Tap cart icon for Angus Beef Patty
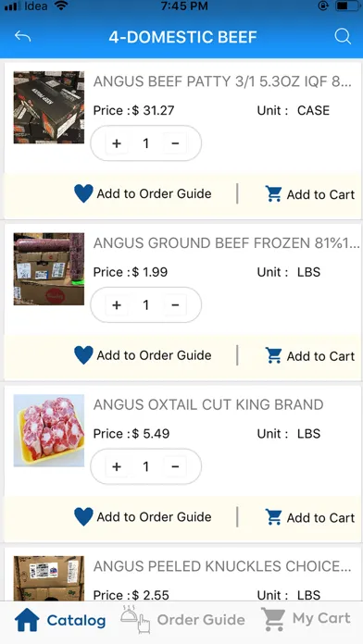 (273, 194)
